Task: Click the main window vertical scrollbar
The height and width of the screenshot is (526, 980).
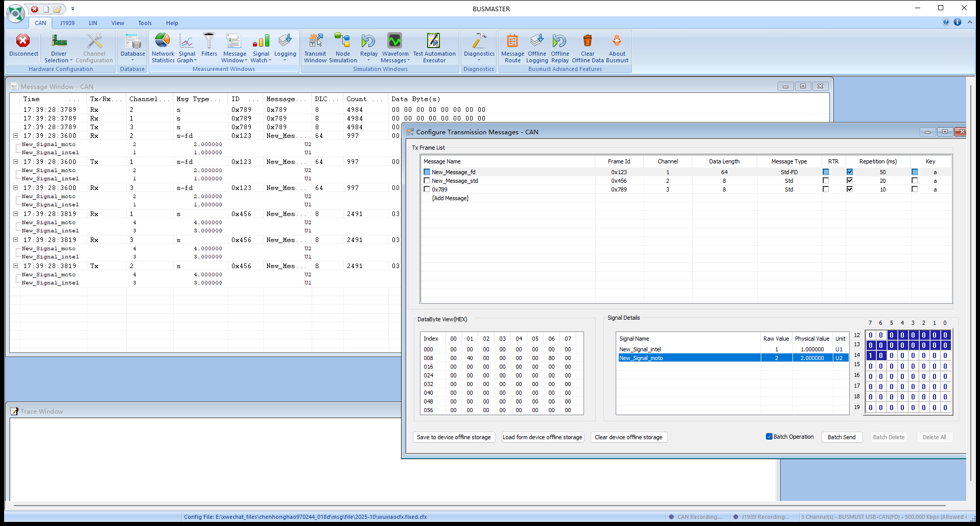Action: (971, 283)
